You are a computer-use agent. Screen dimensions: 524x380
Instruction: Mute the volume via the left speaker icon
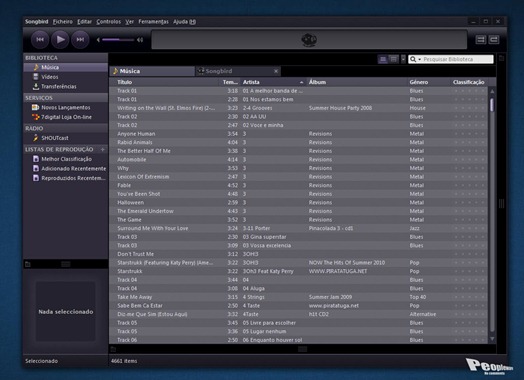coord(98,40)
